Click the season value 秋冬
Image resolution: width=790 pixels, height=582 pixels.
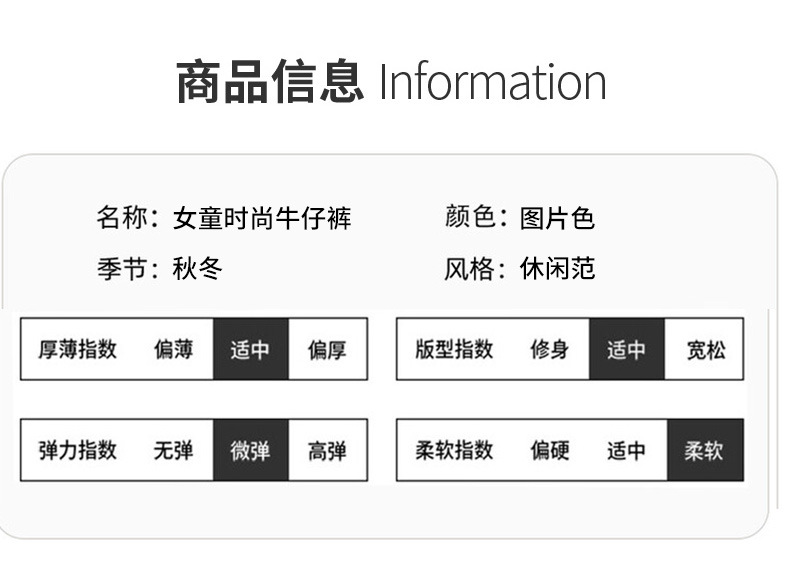198,269
